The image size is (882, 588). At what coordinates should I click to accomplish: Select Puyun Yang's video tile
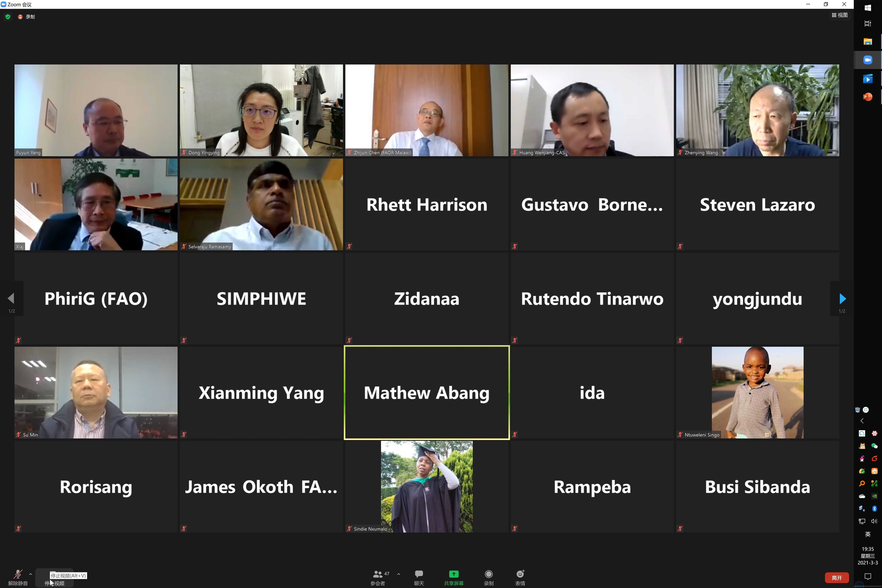coord(96,110)
